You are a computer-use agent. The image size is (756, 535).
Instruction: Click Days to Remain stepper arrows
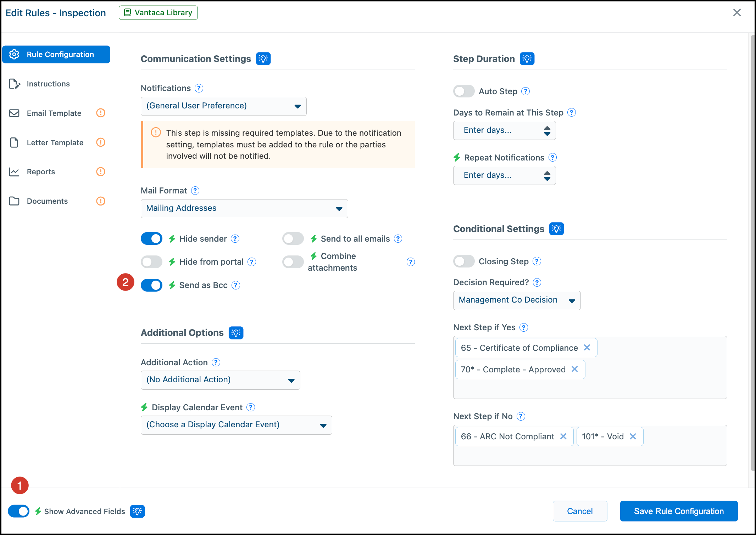tap(547, 131)
